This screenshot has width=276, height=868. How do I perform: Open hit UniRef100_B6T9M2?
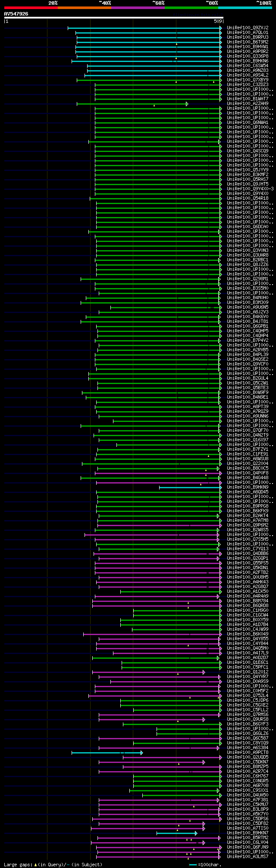[x=248, y=42]
